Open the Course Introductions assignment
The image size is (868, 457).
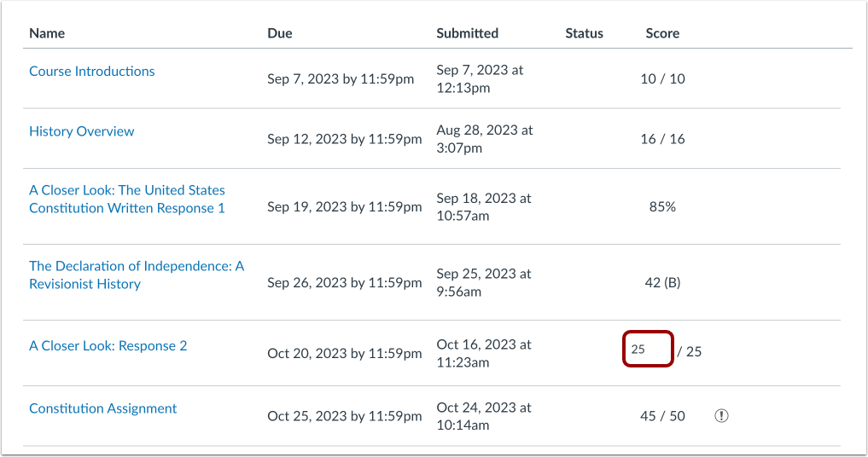tap(92, 72)
